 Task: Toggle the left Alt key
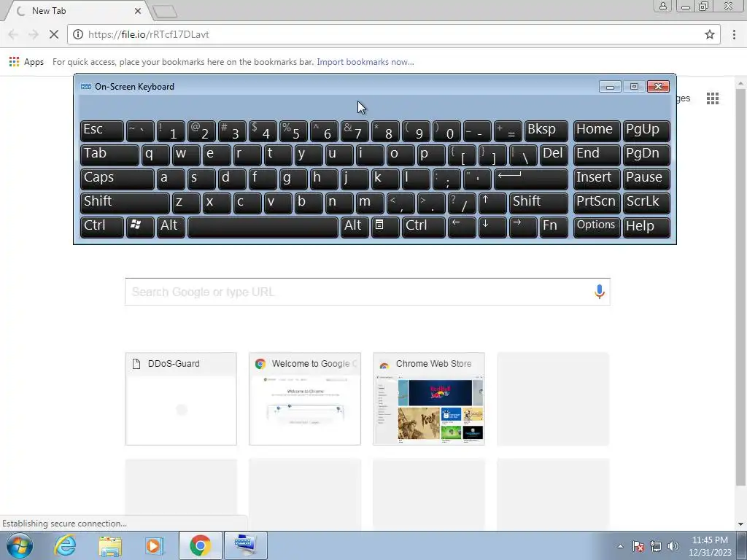[171, 226]
